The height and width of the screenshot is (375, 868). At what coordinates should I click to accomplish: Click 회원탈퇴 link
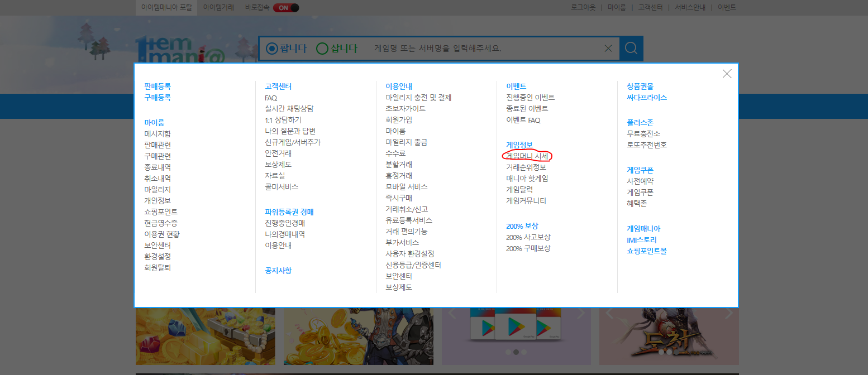[x=158, y=268]
